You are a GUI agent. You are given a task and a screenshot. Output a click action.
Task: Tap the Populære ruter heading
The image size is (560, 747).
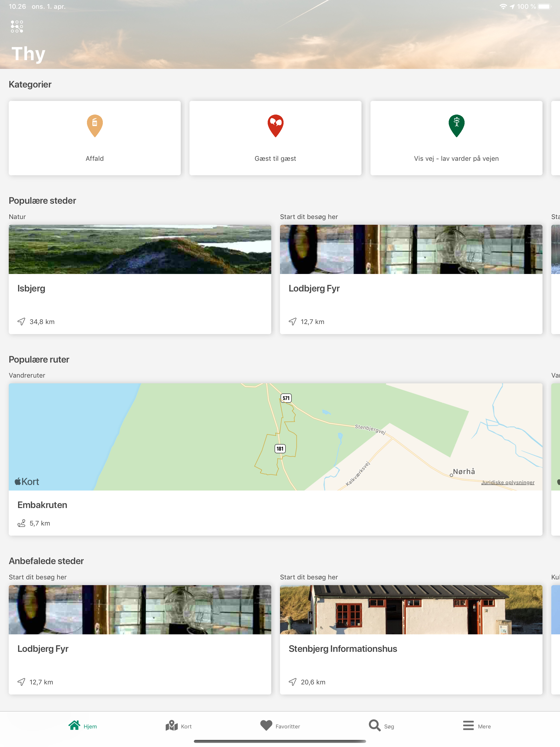point(39,359)
